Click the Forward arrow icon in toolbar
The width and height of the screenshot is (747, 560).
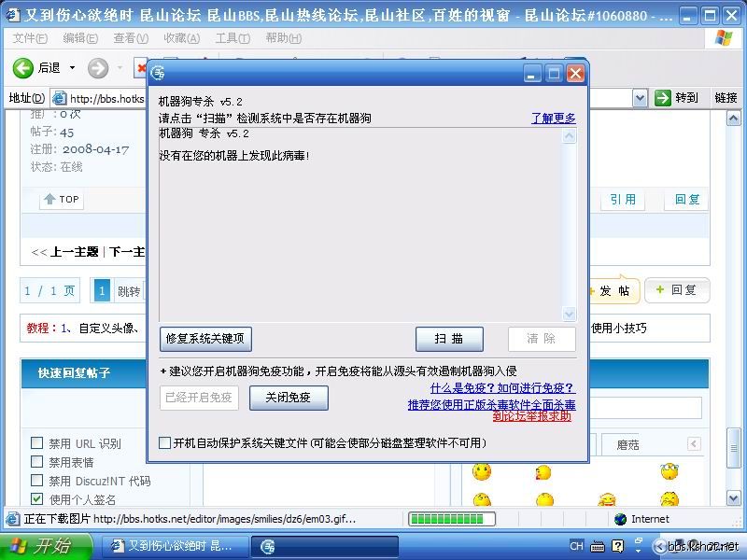coord(97,68)
